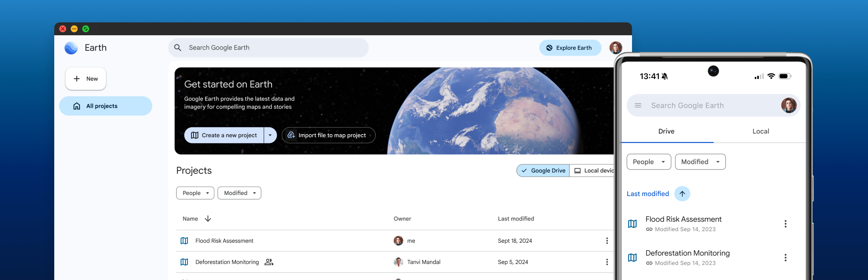Switch to the Local device source
Screen dimensions: 868x280
[592, 171]
